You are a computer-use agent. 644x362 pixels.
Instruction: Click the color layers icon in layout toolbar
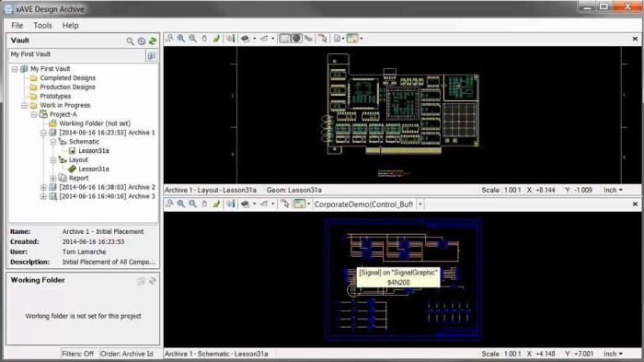230,39
